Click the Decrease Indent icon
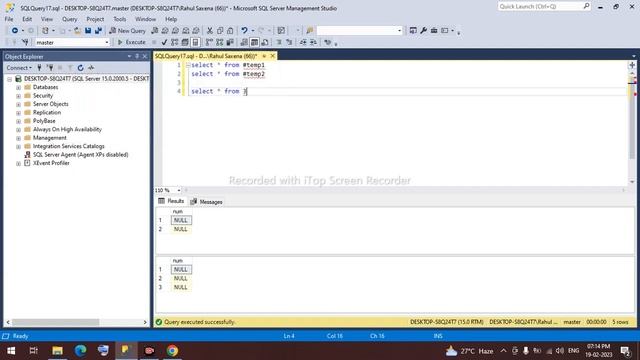 (303, 42)
